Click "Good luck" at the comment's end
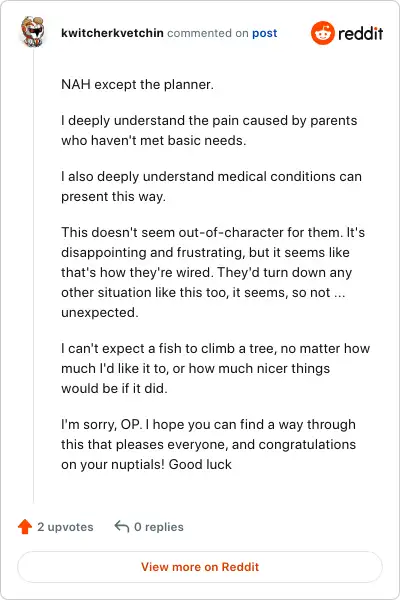400x600 pixels. (x=200, y=464)
